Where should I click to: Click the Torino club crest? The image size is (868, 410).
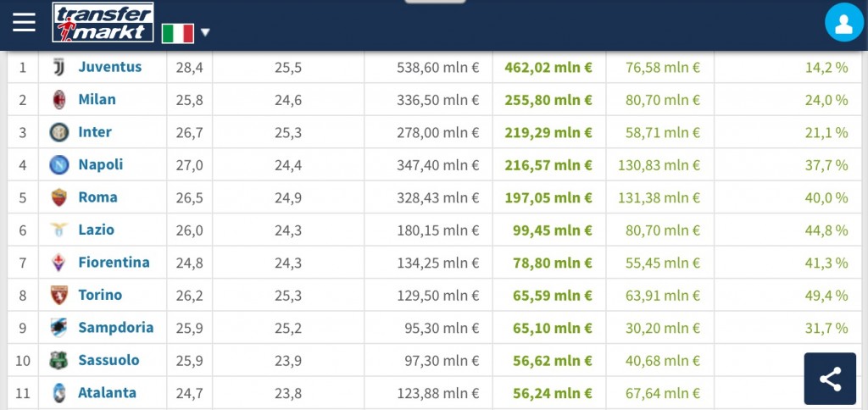[59, 295]
